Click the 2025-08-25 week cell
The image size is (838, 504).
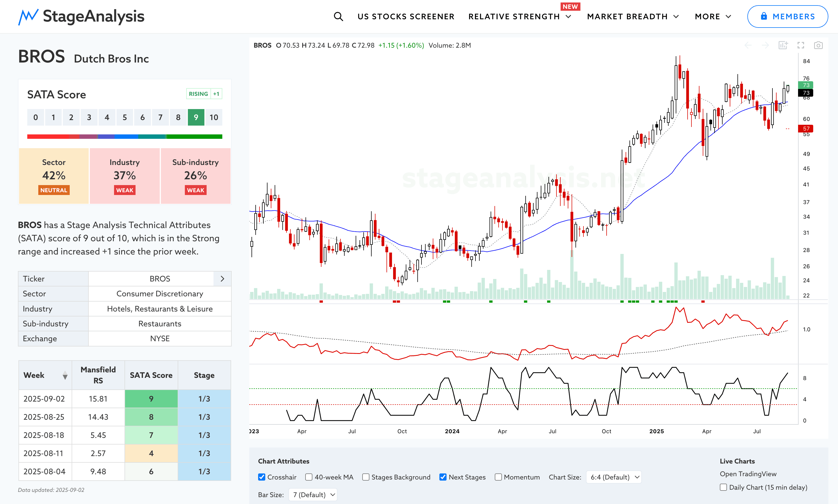click(x=45, y=417)
